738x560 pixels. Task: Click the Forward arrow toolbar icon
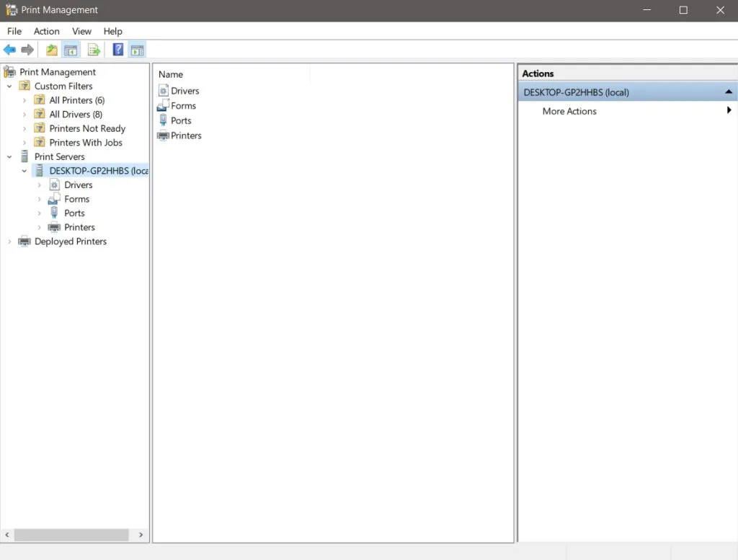tap(27, 50)
